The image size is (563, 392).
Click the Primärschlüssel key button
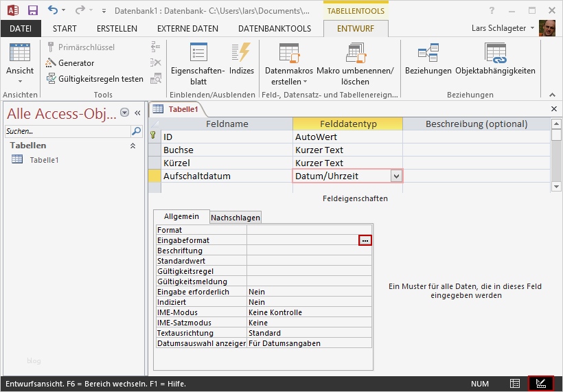click(81, 47)
